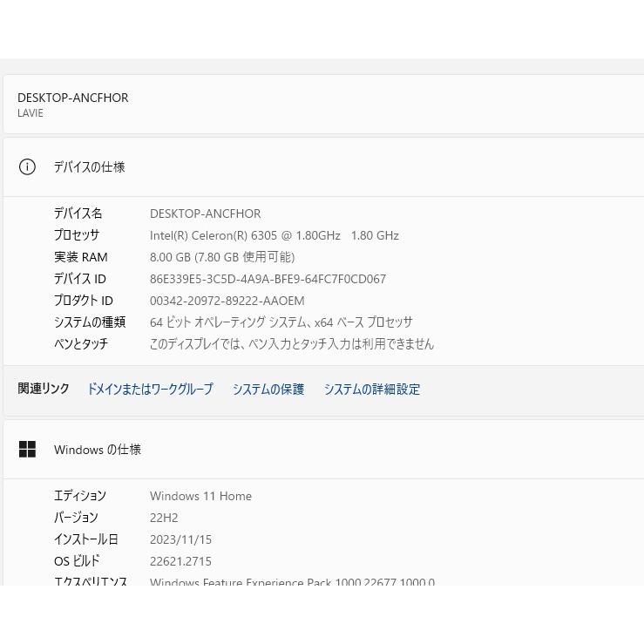The width and height of the screenshot is (644, 644).
Task: Click the プロダクト ID label
Action: (84, 301)
